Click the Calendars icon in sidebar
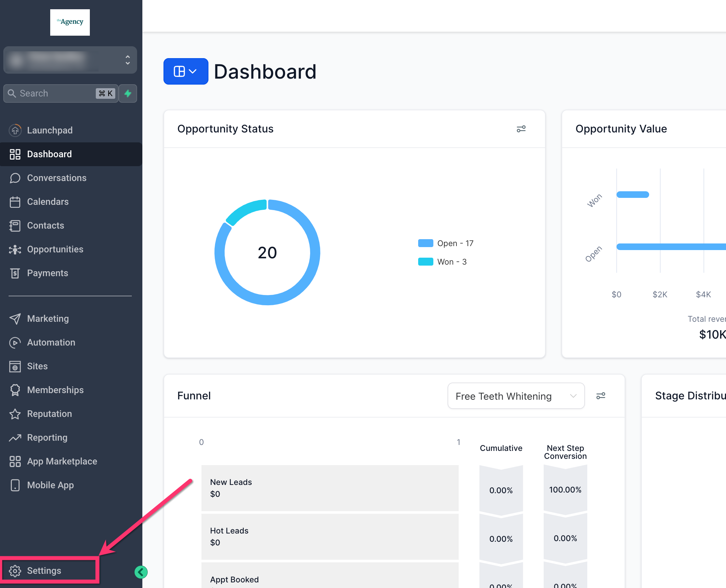 (15, 202)
